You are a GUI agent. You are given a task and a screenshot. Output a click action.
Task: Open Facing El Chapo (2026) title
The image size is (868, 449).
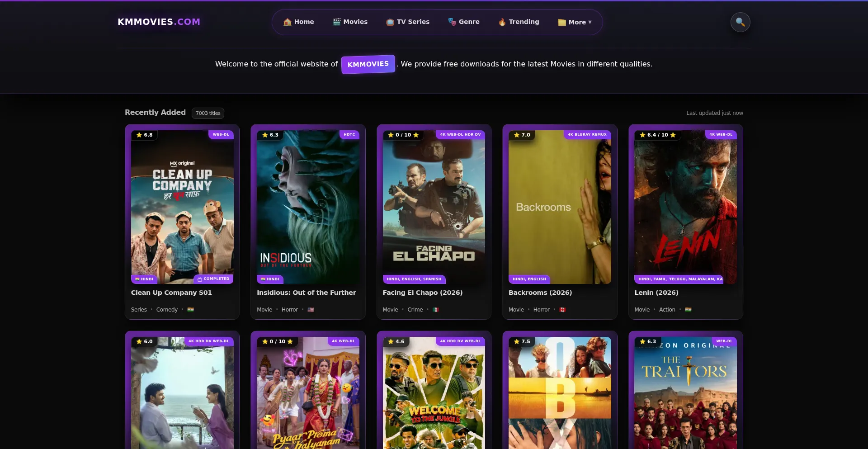click(x=423, y=293)
